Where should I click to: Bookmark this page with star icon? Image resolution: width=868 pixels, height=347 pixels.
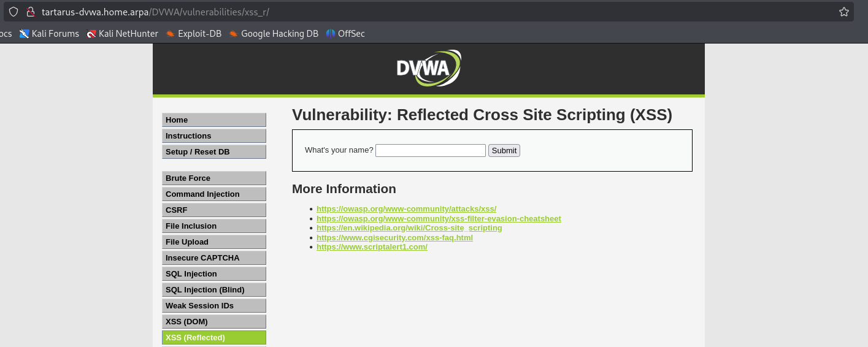843,12
